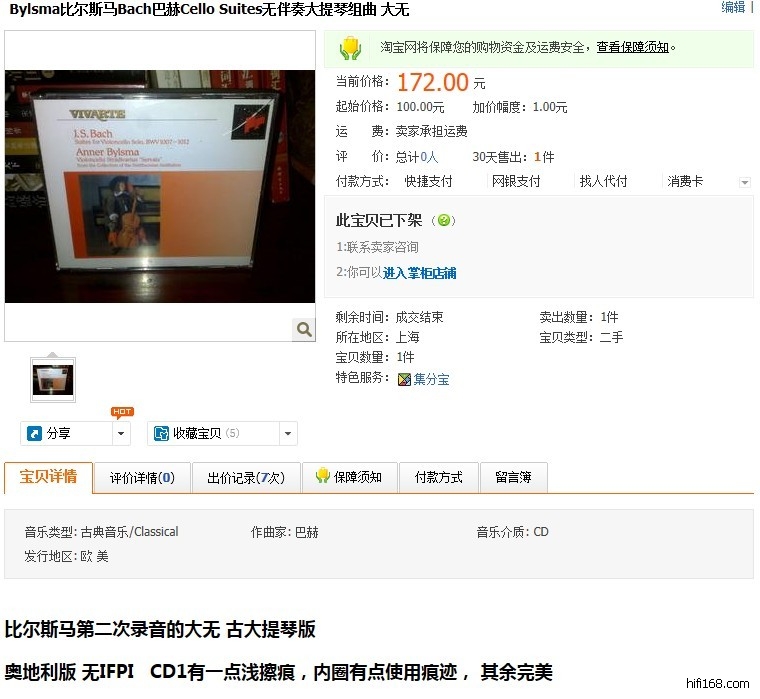Click the 集分宝 service icon

(x=404, y=379)
